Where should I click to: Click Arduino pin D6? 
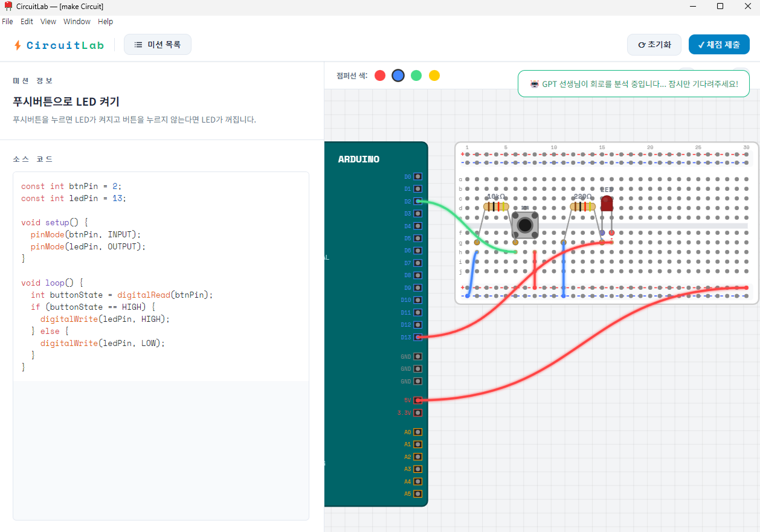click(x=417, y=251)
